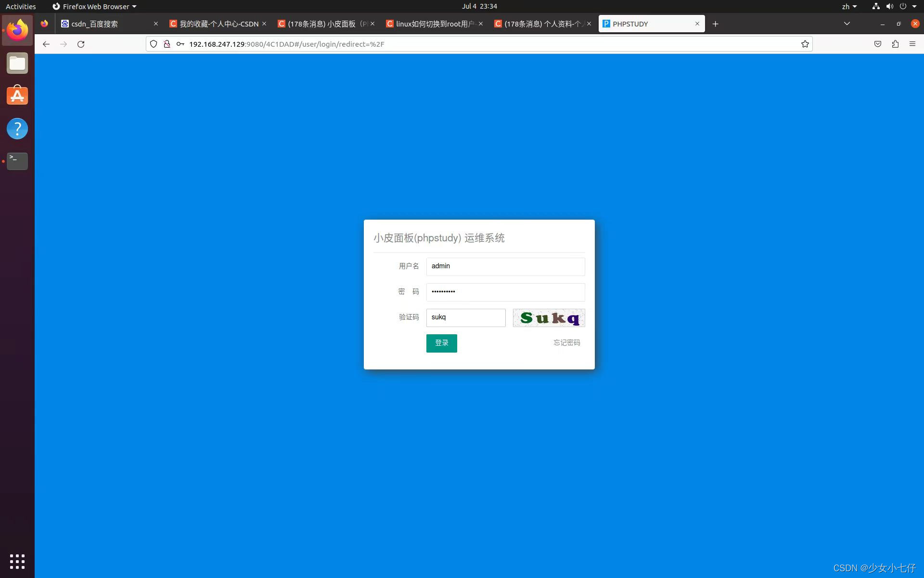
Task: Expand the list-all-tabs chevron
Action: 847,24
